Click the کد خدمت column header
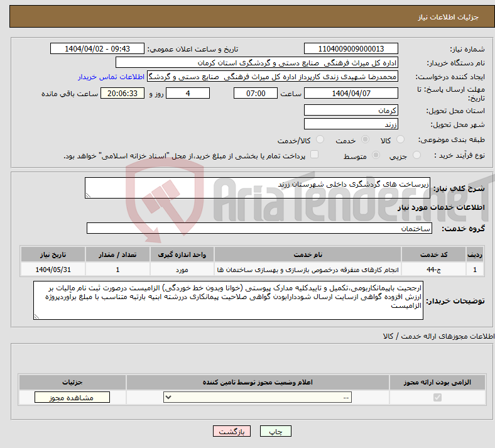This screenshot has height=448, width=495. (x=434, y=254)
